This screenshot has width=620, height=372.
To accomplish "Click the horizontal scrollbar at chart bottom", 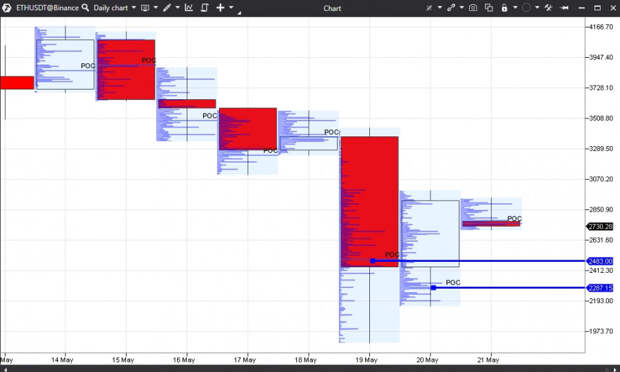I will pyautogui.click(x=310, y=369).
